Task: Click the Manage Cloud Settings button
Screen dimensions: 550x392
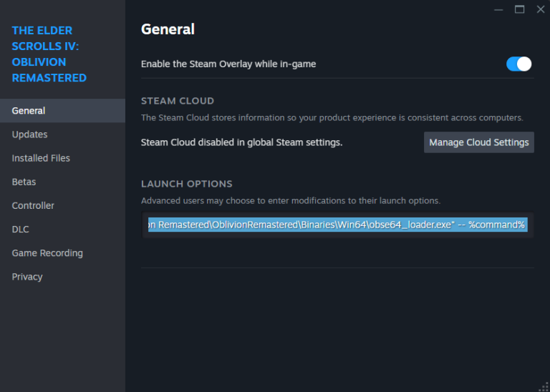Action: click(x=478, y=142)
